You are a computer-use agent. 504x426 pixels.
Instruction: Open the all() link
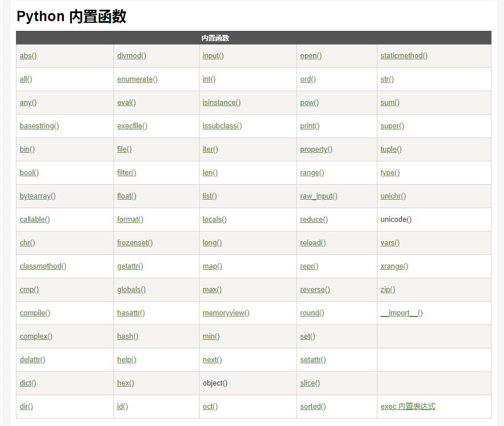26,79
